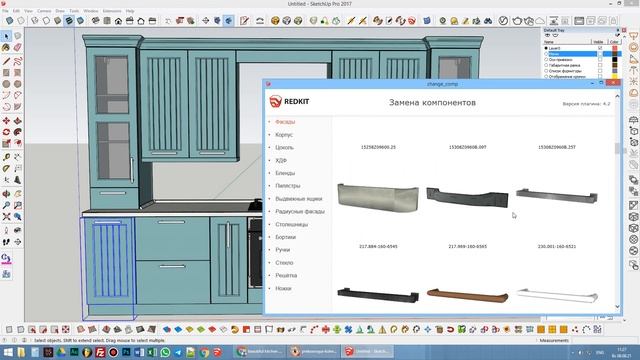Pick the beige cup-shaped handle thumbnail
The height and width of the screenshot is (360, 640).
[x=378, y=198]
